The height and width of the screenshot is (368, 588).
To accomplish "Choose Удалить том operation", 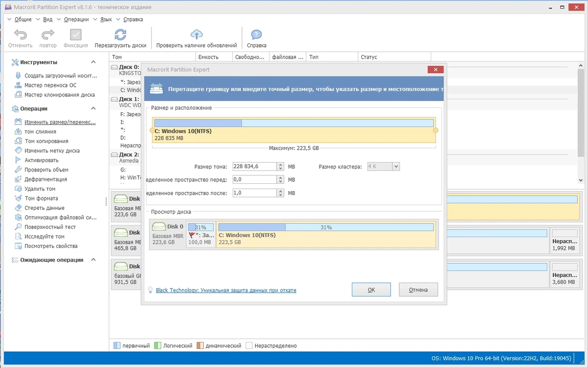I will point(40,189).
